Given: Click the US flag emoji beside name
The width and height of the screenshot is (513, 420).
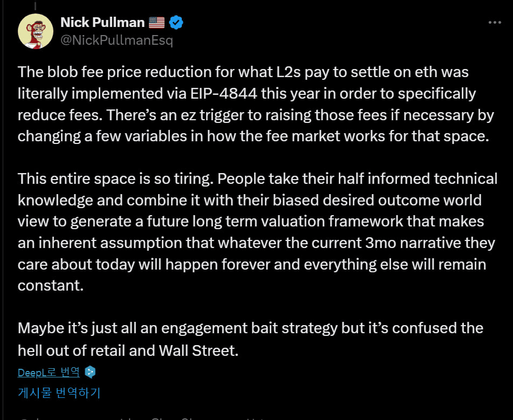Looking at the screenshot, I should (x=157, y=23).
